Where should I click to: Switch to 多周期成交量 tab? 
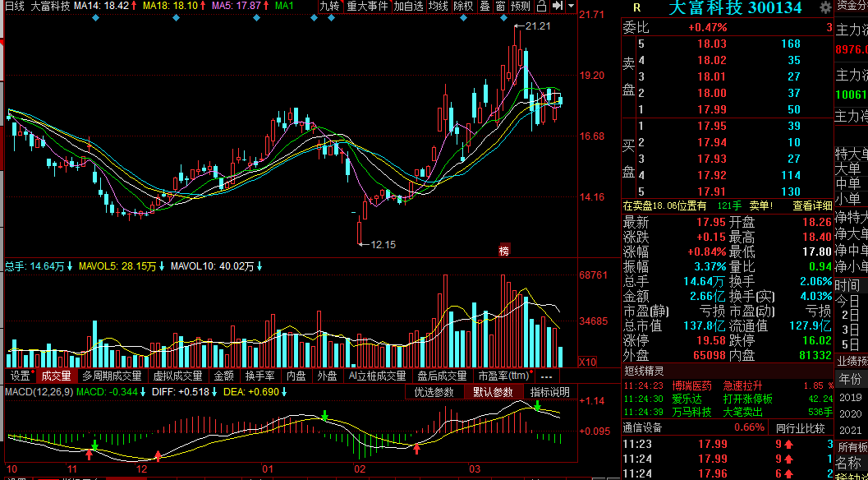click(x=112, y=376)
